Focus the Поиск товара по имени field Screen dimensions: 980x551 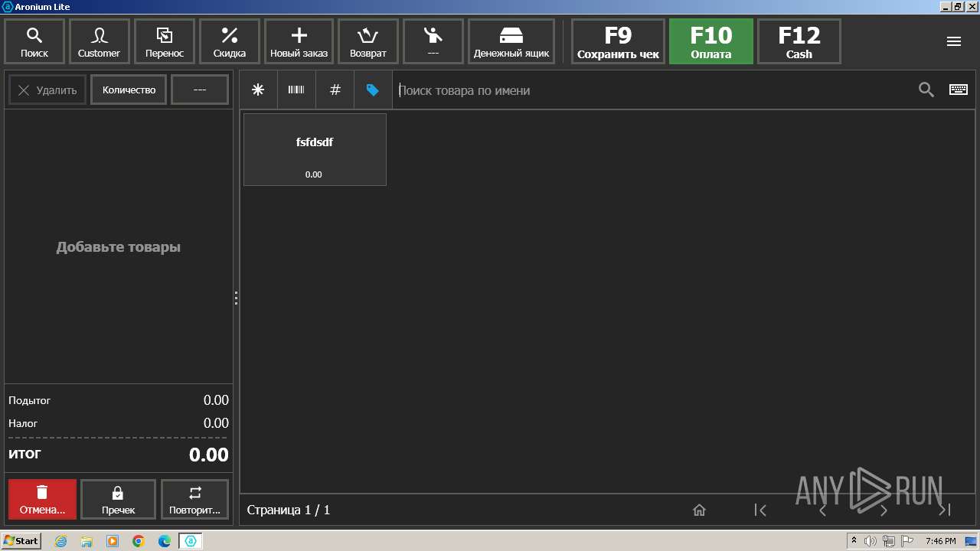coord(651,90)
